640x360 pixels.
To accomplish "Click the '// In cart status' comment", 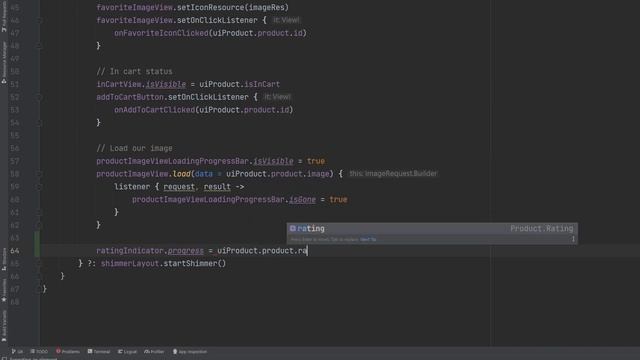I will click(x=134, y=71).
